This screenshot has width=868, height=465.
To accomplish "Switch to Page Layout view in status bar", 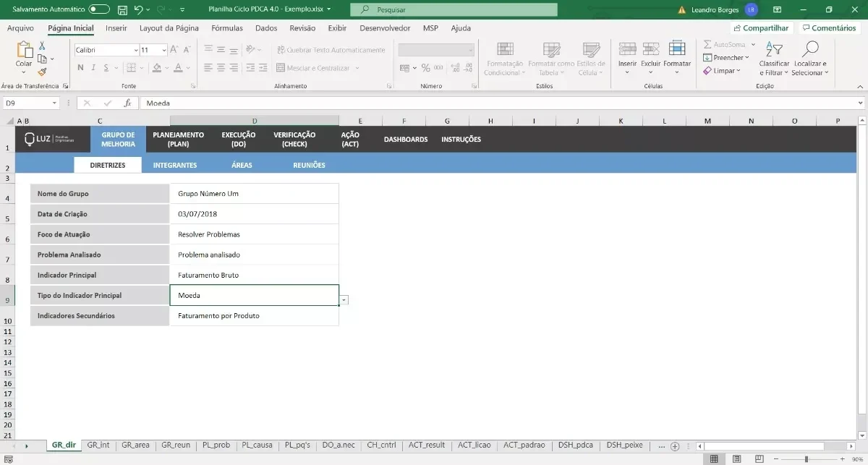I will click(x=736, y=459).
